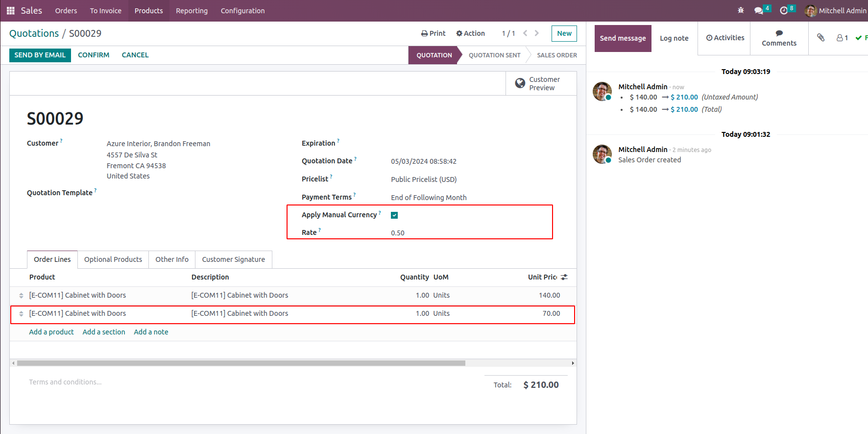
Task: Open the Orders menu
Action: (66, 11)
